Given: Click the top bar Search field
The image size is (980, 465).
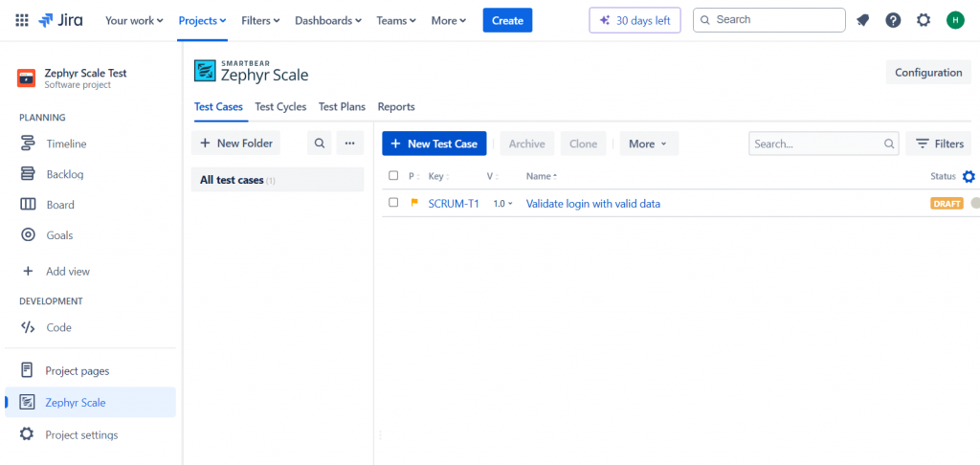Looking at the screenshot, I should [x=769, y=20].
